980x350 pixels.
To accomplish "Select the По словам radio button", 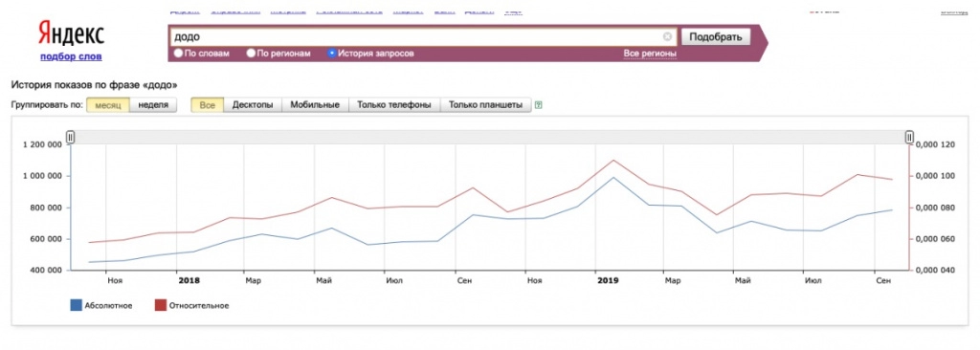I will 178,54.
